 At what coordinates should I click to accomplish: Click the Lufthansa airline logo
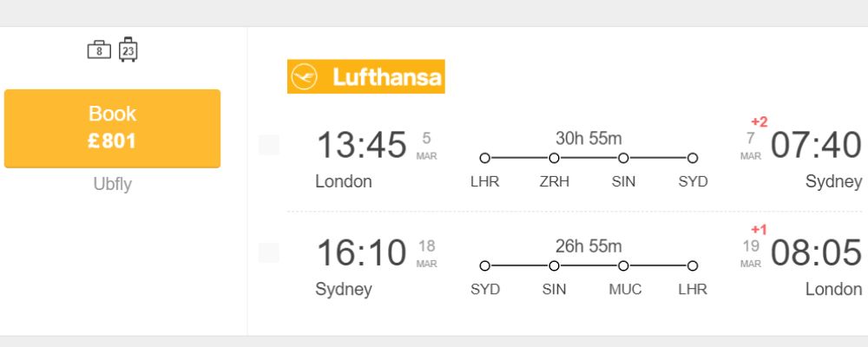pos(366,76)
